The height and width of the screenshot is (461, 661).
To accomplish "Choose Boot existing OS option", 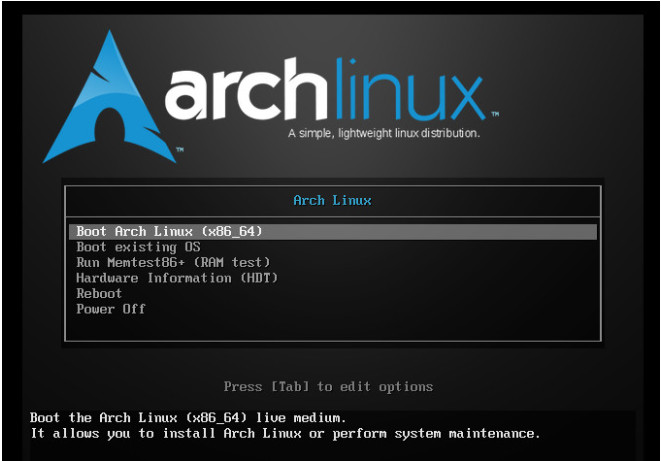I will pyautogui.click(x=138, y=247).
